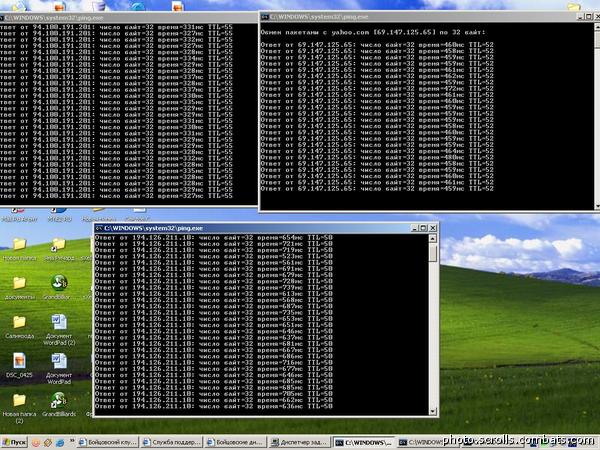
Task: Click the 194.126.211.10 reply with время=654мс
Action: click(214, 238)
